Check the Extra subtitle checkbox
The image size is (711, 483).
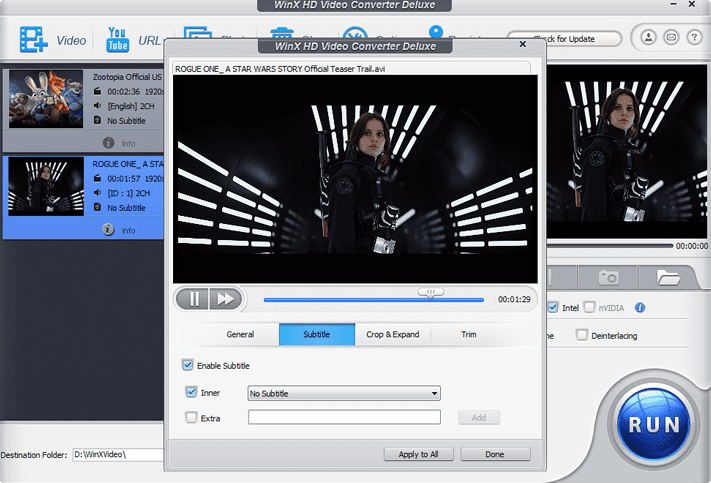(191, 417)
